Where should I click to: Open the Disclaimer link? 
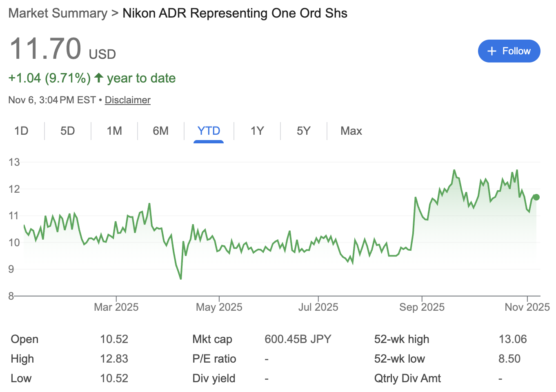pos(127,100)
